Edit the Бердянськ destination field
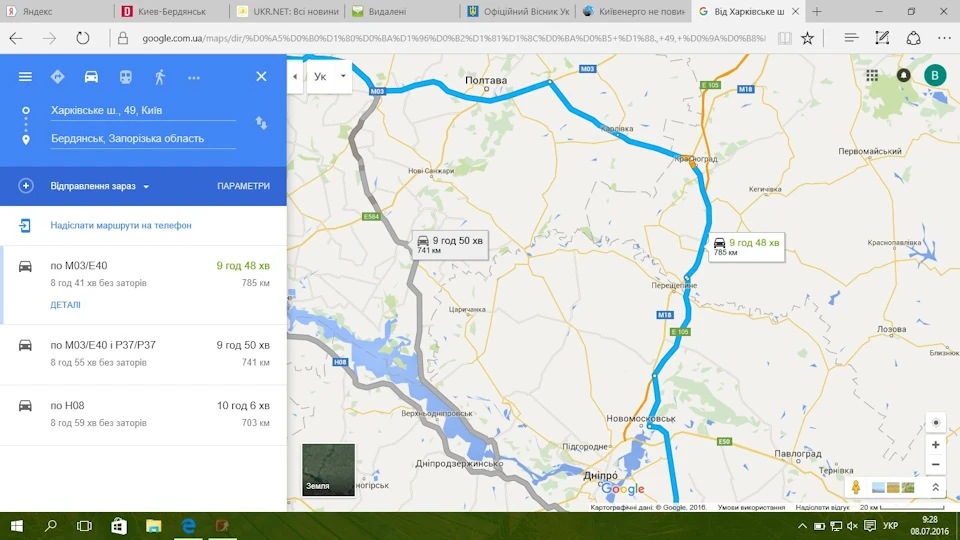The height and width of the screenshot is (540, 960). (143, 138)
